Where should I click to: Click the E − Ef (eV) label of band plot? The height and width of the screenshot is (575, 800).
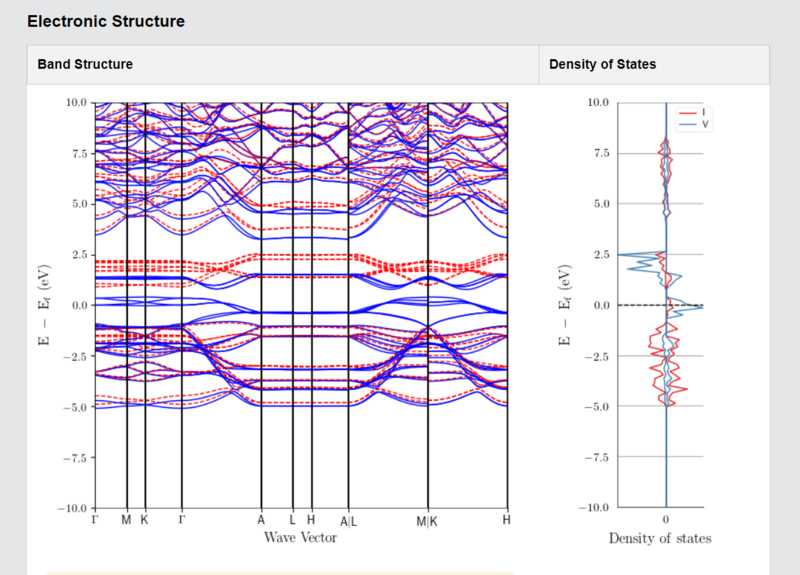tap(44, 305)
